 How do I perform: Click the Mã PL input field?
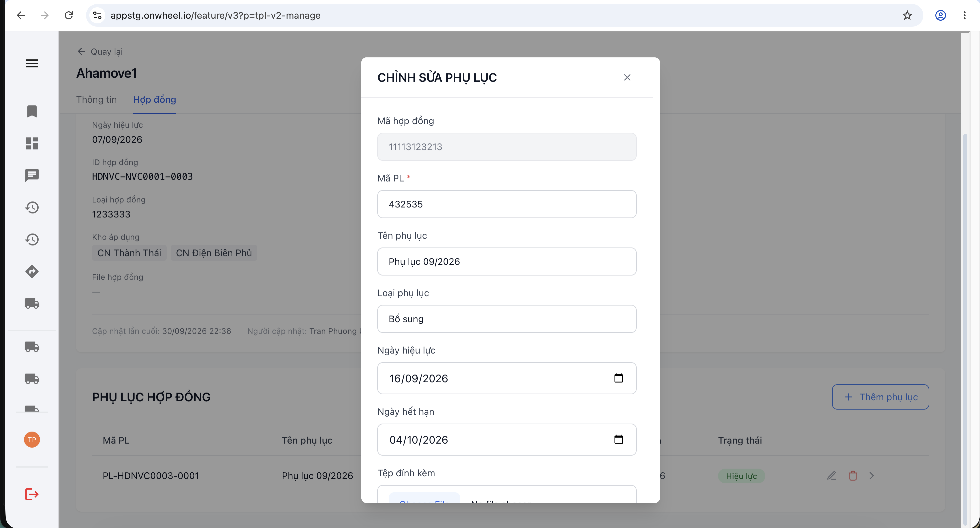pyautogui.click(x=507, y=204)
